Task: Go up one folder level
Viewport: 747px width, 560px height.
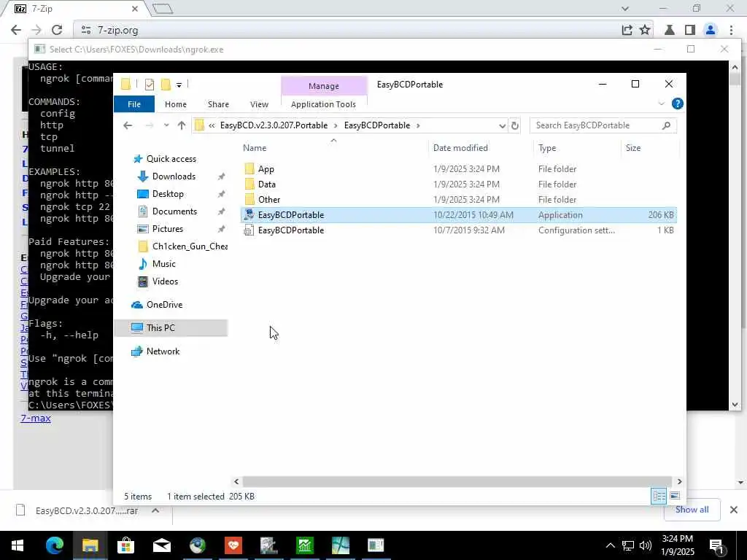Action: [x=182, y=125]
